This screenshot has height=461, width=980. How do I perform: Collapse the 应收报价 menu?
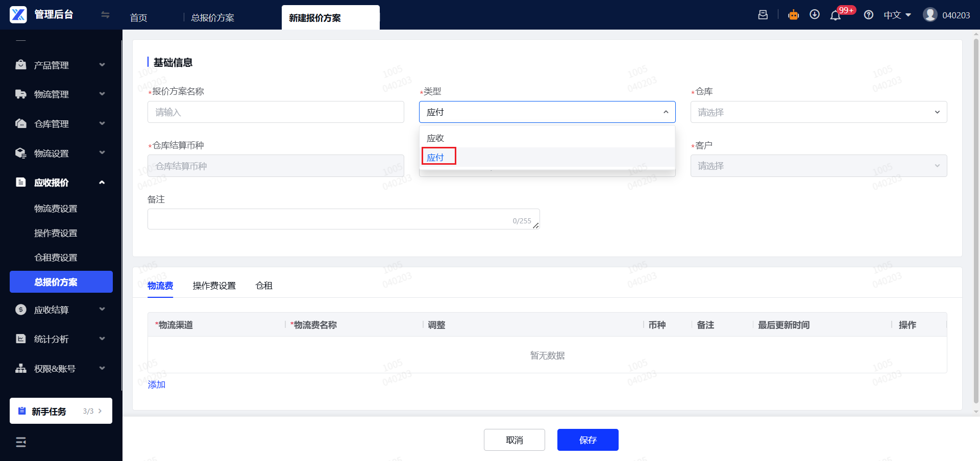(102, 182)
